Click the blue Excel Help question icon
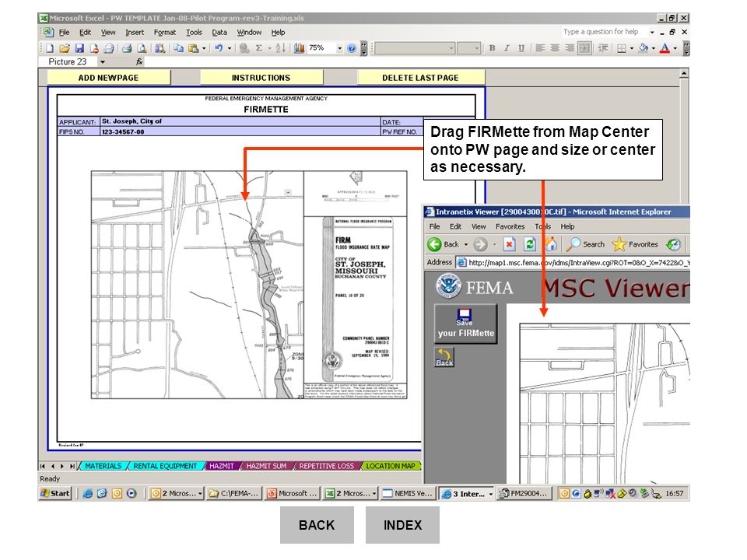The height and width of the screenshot is (560, 747). (x=352, y=48)
